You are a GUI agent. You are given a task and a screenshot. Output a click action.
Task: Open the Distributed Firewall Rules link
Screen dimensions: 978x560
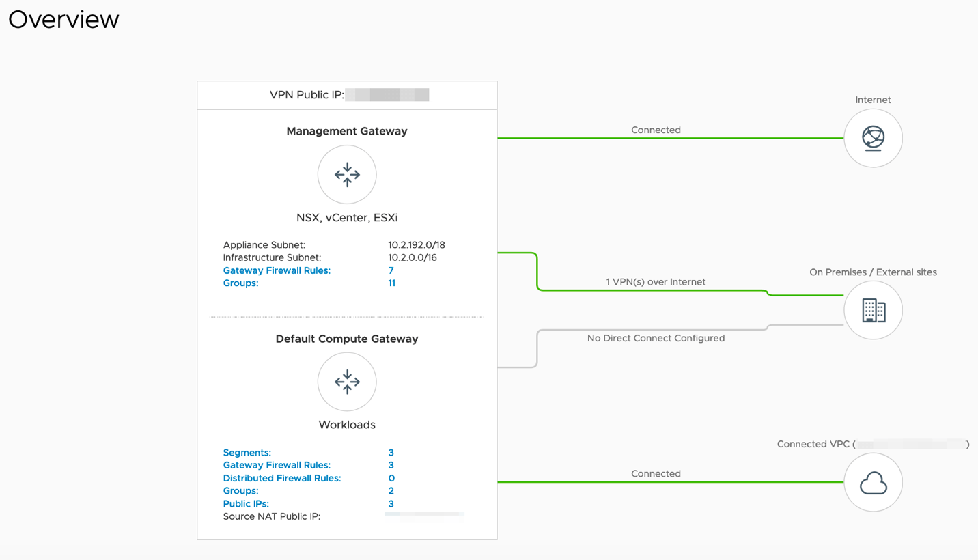[x=282, y=478]
